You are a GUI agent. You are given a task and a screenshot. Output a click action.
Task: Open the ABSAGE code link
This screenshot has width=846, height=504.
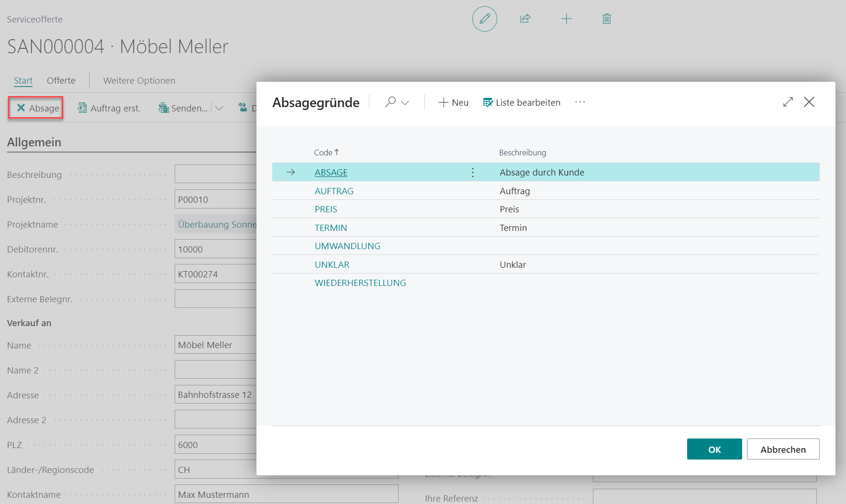pos(331,172)
